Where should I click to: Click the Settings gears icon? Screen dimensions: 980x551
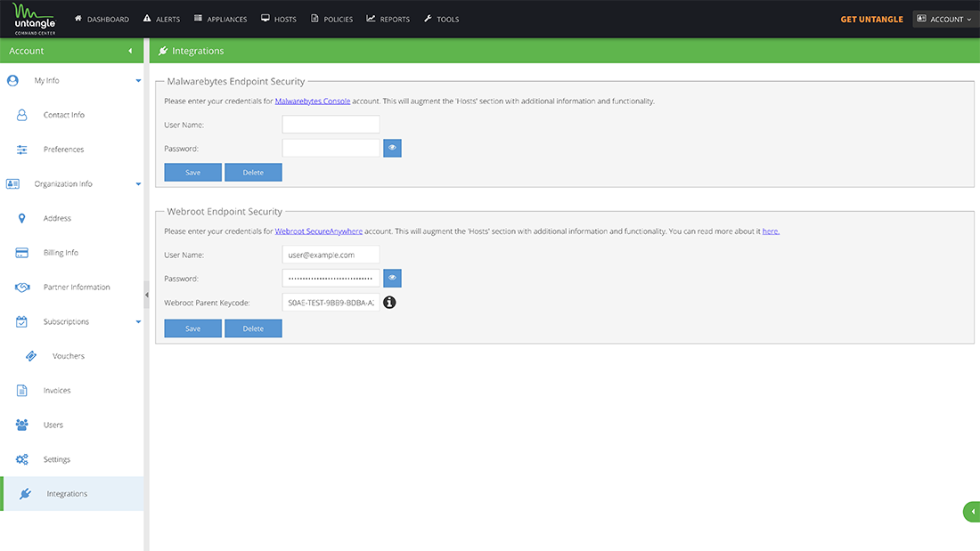click(x=22, y=459)
